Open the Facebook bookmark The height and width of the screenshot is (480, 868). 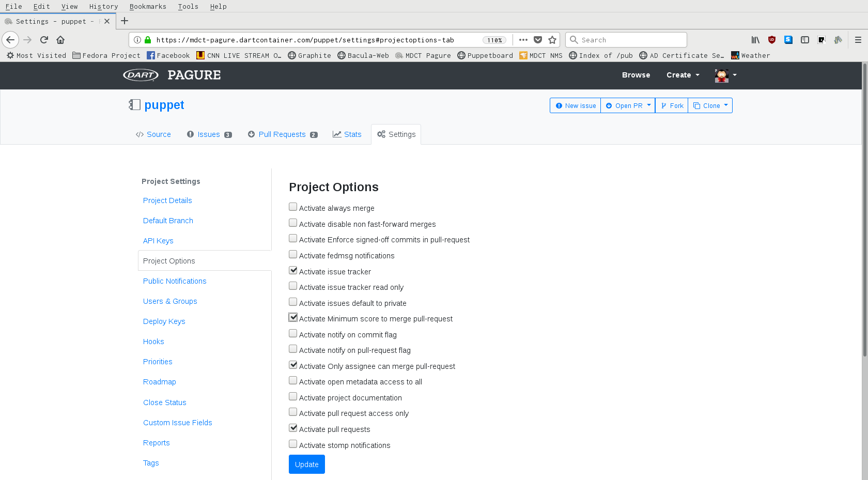click(x=168, y=55)
